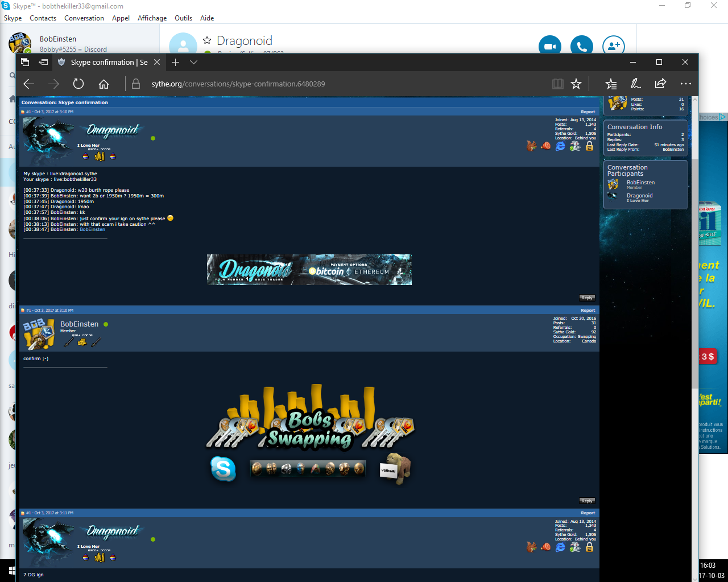Click the Internet Explorer icon in the 3:11 PM post
Viewport: 728px width, 582px height.
560,547
